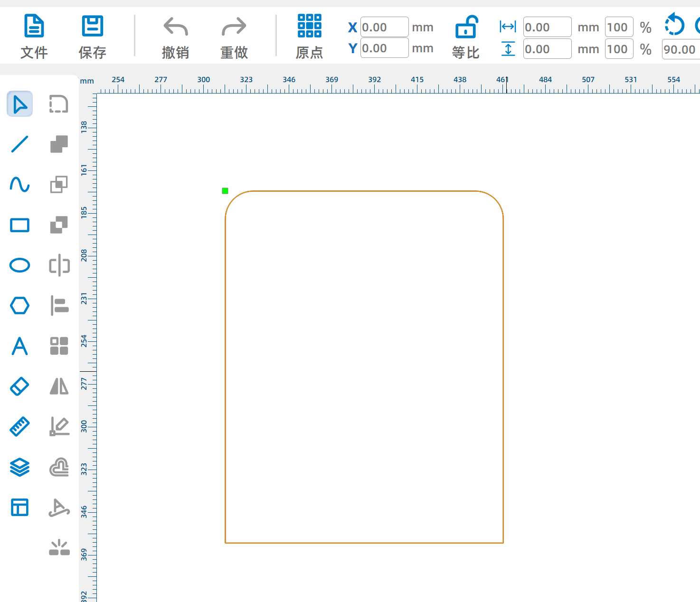
Task: Open the measuring ruler tool
Action: pyautogui.click(x=19, y=427)
